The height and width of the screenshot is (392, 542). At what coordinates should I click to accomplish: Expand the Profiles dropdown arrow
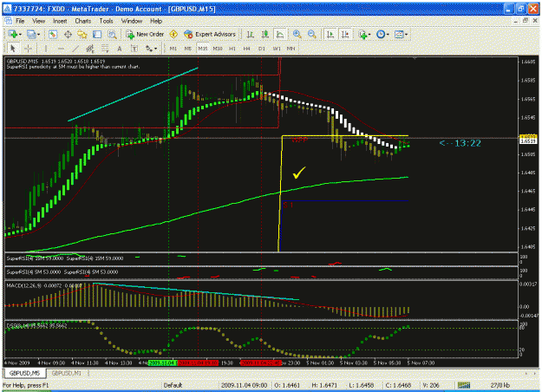38,34
